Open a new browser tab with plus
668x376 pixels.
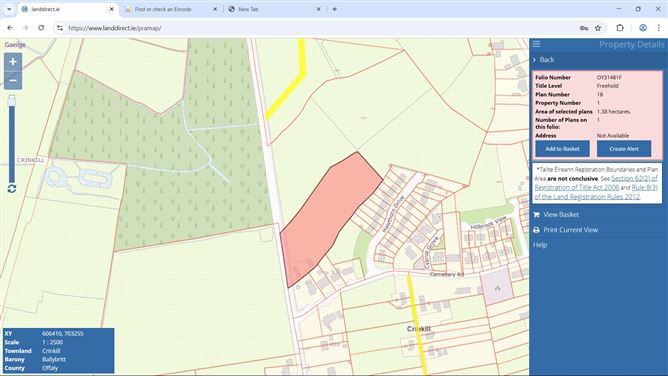(334, 9)
